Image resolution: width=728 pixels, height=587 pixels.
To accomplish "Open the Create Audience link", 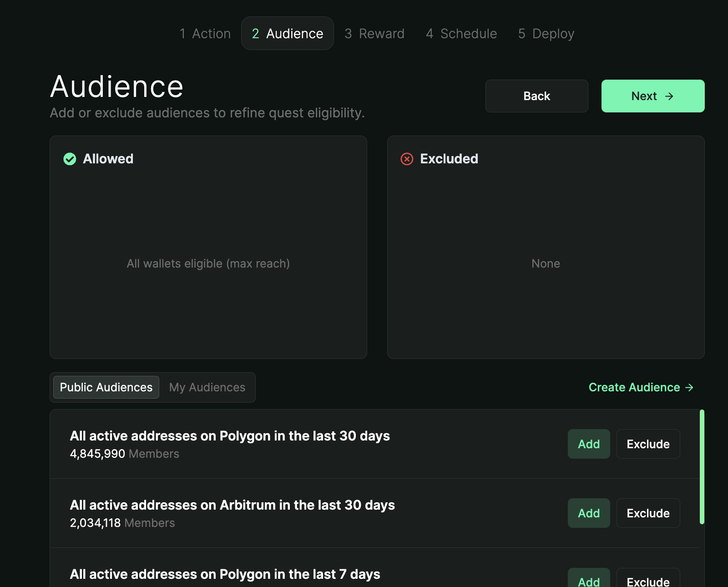I will point(641,387).
